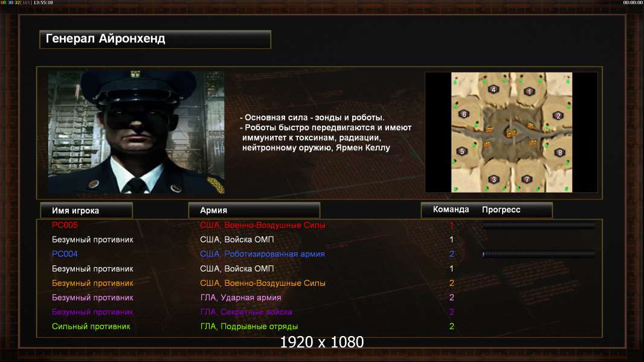Select start position 7 on the minimap
Image resolution: width=644 pixels, height=362 pixels.
(527, 179)
